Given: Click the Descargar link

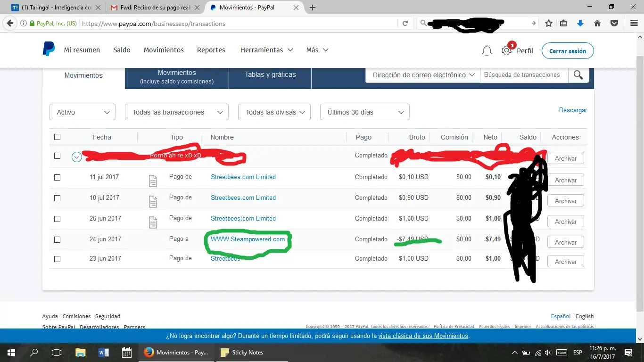Looking at the screenshot, I should (573, 110).
